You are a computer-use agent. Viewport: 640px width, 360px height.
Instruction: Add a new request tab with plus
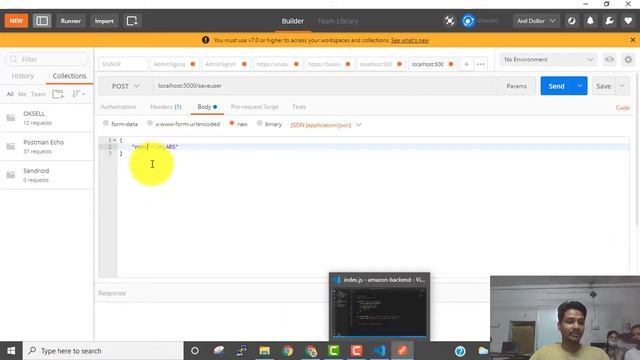(466, 64)
